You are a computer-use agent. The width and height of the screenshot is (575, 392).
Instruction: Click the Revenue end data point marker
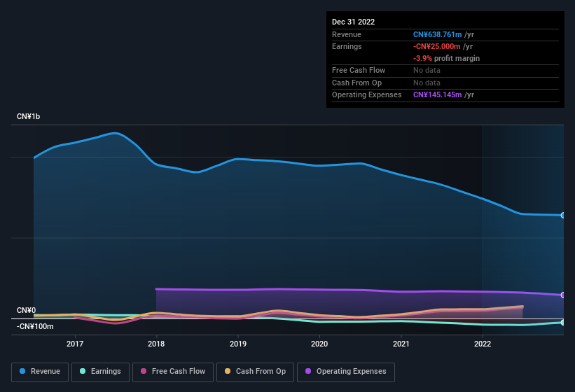tap(563, 216)
